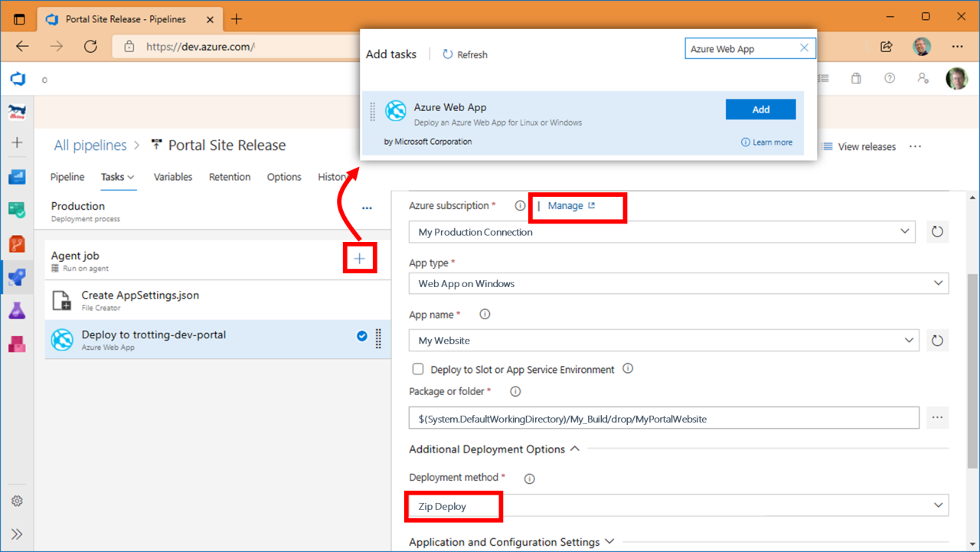980x552 pixels.
Task: Open Production stage more options ellipsis
Action: point(367,207)
